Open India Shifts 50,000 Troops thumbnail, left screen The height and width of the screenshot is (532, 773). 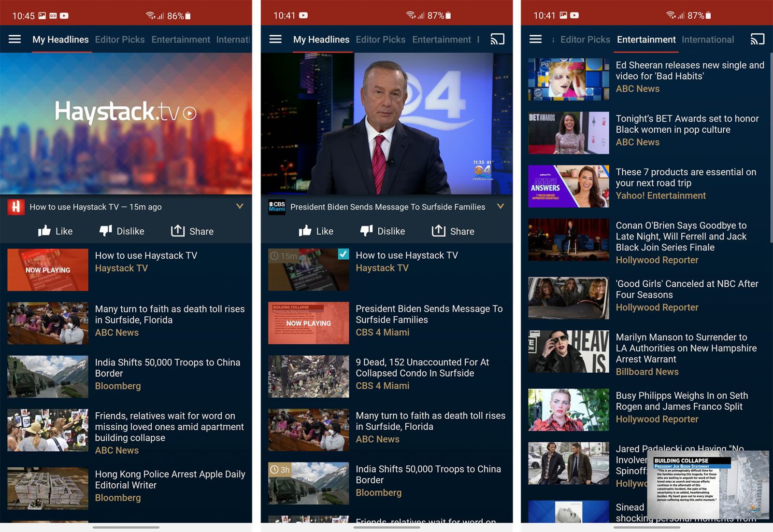pos(48,377)
